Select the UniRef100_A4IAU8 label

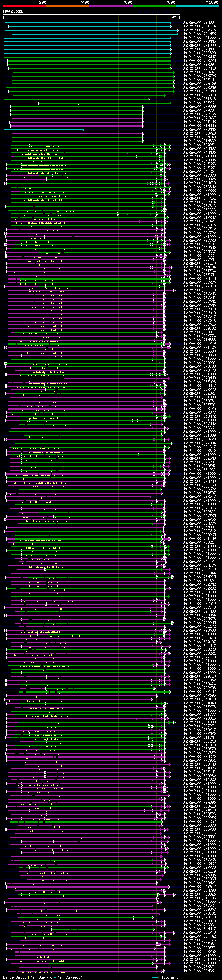(199, 156)
